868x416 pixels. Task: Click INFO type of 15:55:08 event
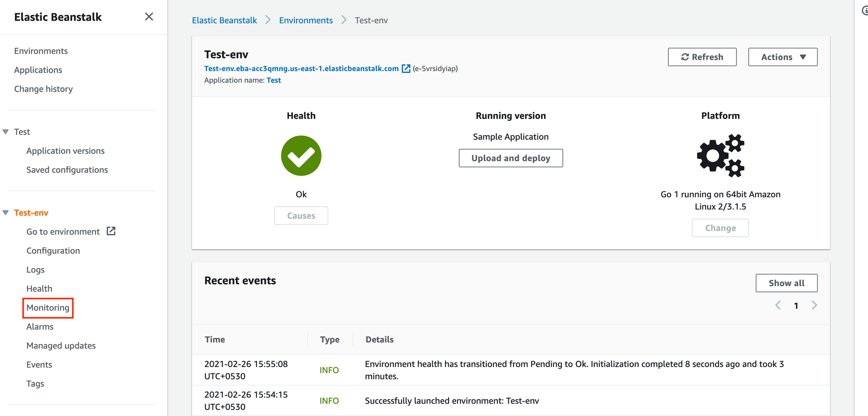[x=329, y=370]
